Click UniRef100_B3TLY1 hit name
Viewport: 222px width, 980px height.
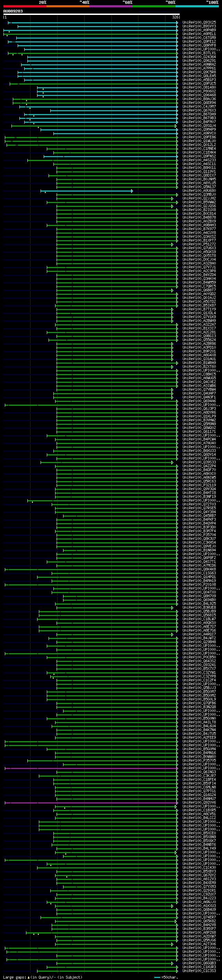[x=199, y=53]
